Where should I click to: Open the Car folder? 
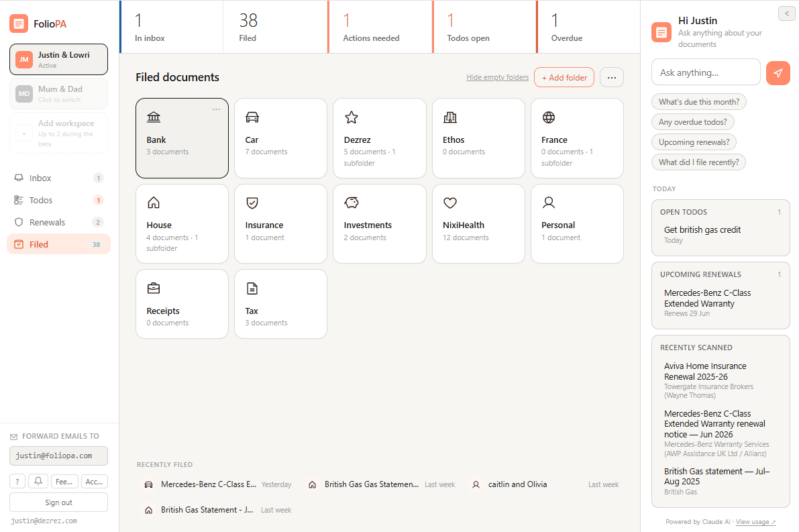281,138
